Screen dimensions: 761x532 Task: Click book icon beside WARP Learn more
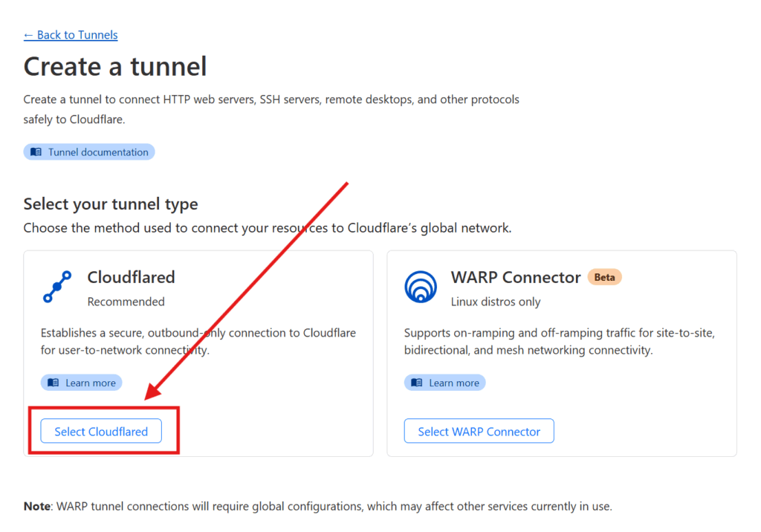tap(416, 383)
